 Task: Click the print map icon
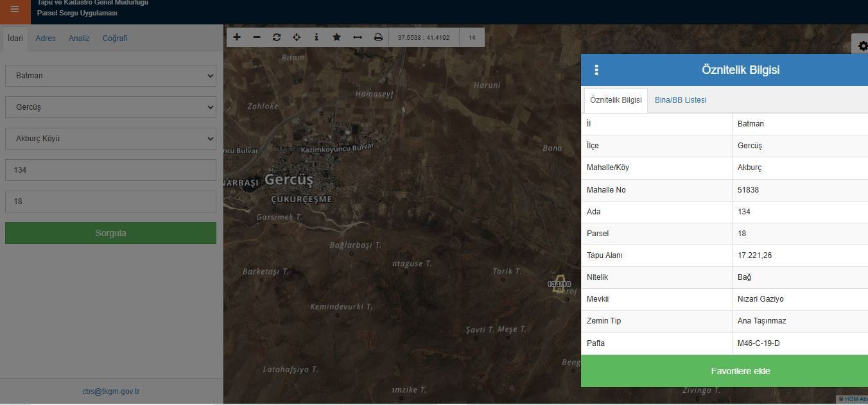(378, 37)
